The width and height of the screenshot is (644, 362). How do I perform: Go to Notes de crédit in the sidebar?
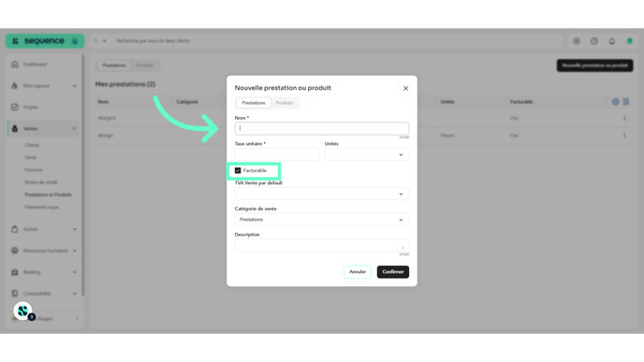coord(41,181)
